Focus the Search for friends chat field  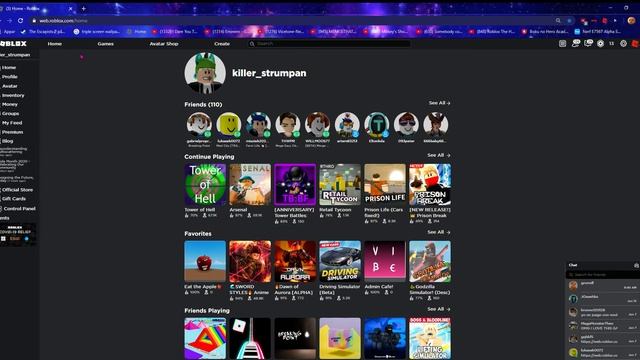coord(602,275)
